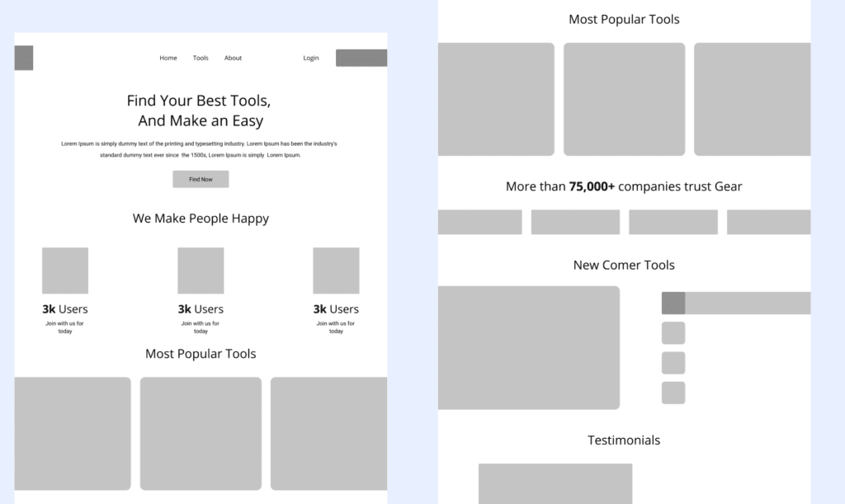Screen dimensions: 845x504
Task: Click the second company logo placeholder
Action: (575, 222)
